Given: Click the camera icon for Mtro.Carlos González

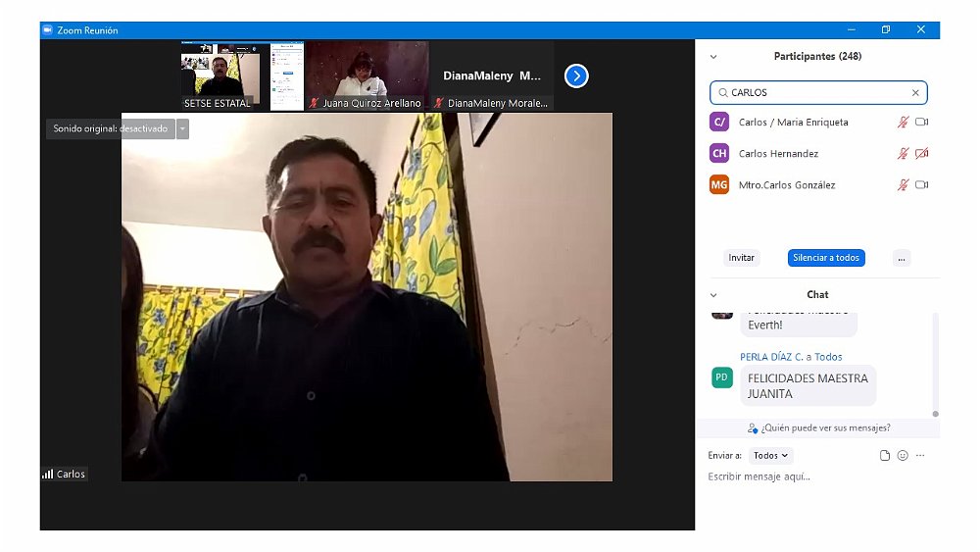Looking at the screenshot, I should point(921,185).
